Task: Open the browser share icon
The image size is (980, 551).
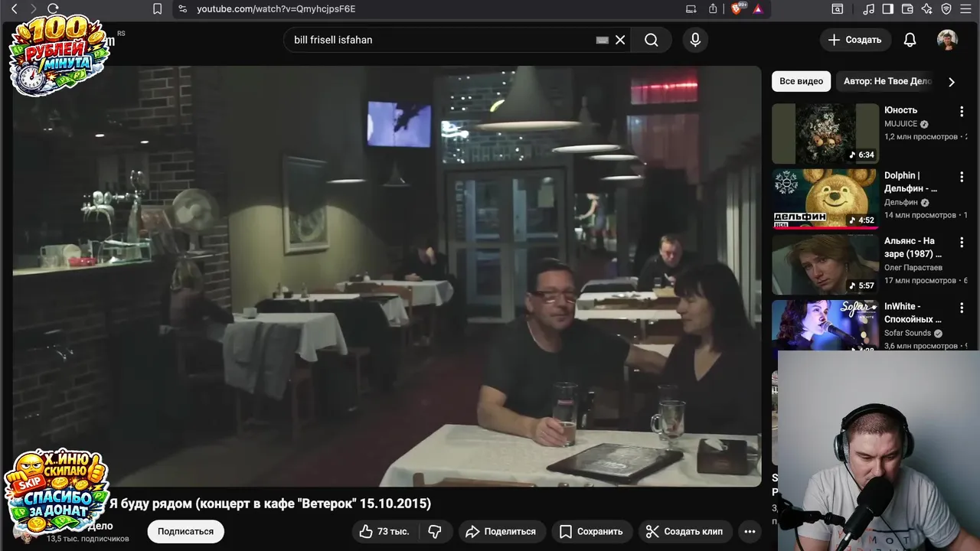Action: tap(713, 9)
